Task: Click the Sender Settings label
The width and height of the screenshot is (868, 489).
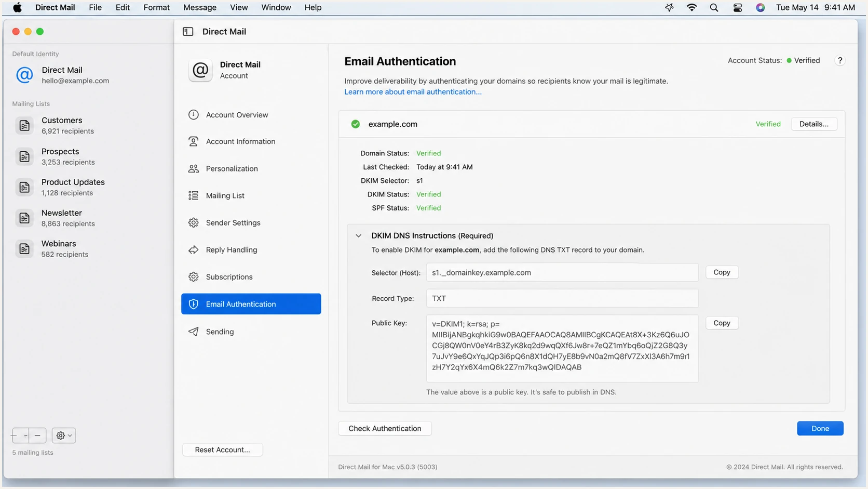Action: [233, 222]
